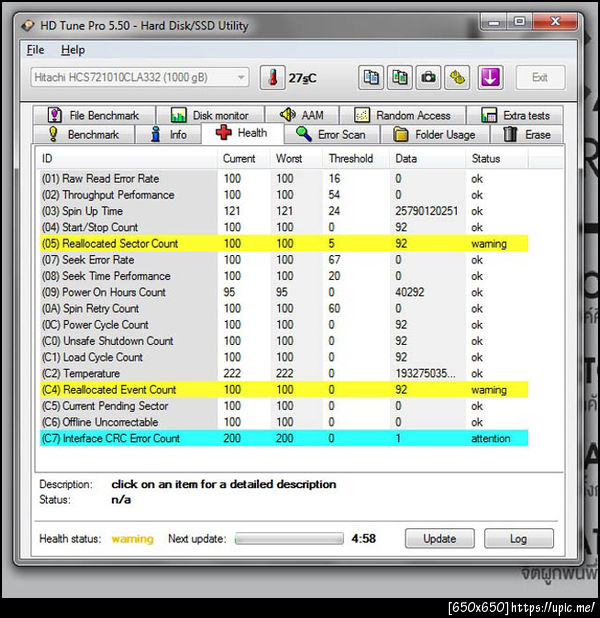The height and width of the screenshot is (618, 600).
Task: Select the Raw Read Error Rate row
Action: tap(284, 179)
